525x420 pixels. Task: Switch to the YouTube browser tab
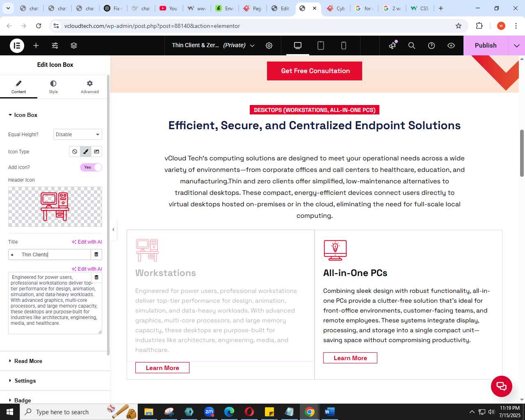pos(168,8)
